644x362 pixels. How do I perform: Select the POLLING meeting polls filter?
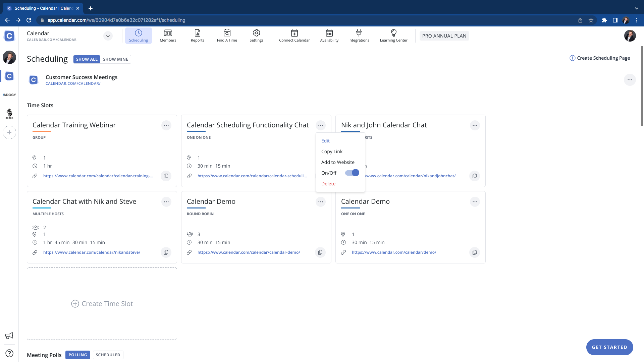pyautogui.click(x=78, y=355)
